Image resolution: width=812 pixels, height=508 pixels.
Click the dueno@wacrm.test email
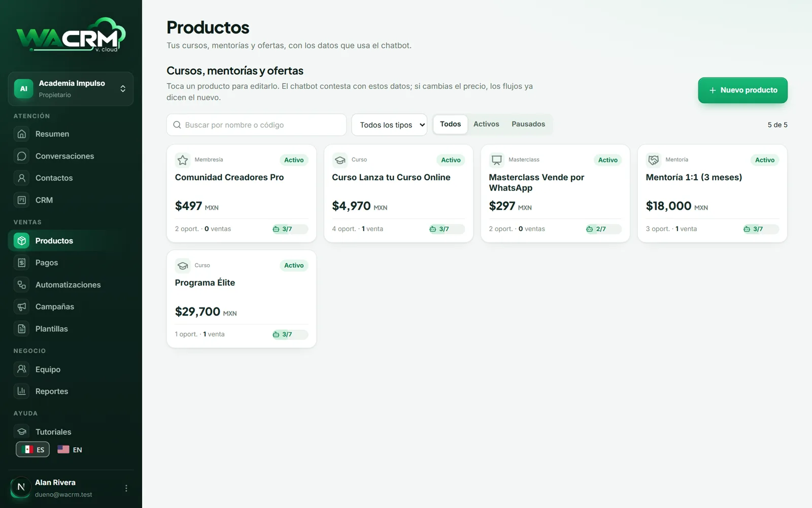63,495
